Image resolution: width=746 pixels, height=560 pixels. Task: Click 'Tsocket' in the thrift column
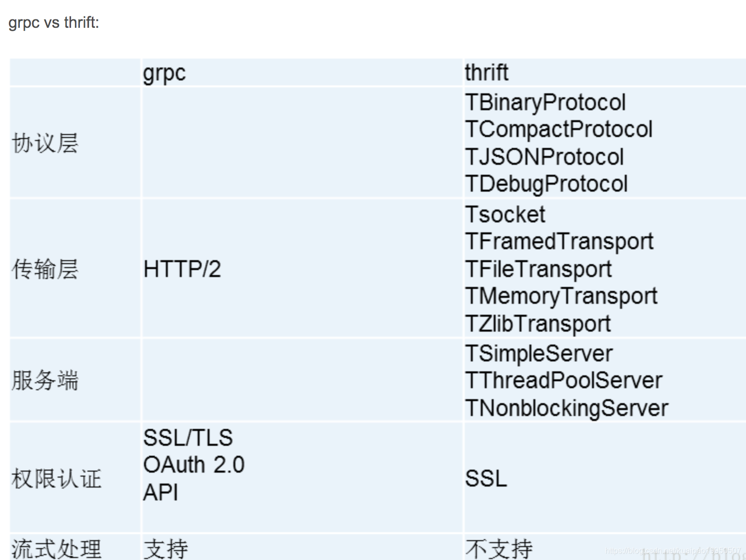[x=505, y=214]
